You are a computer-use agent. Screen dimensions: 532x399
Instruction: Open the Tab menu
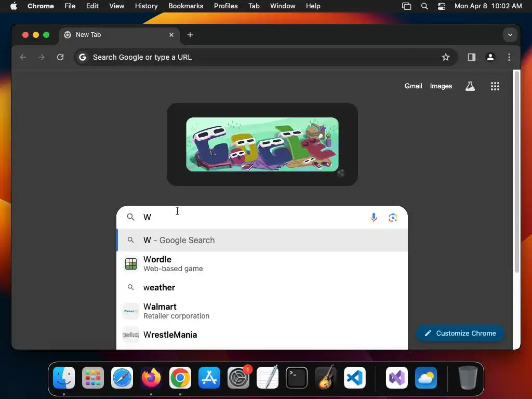(x=254, y=6)
